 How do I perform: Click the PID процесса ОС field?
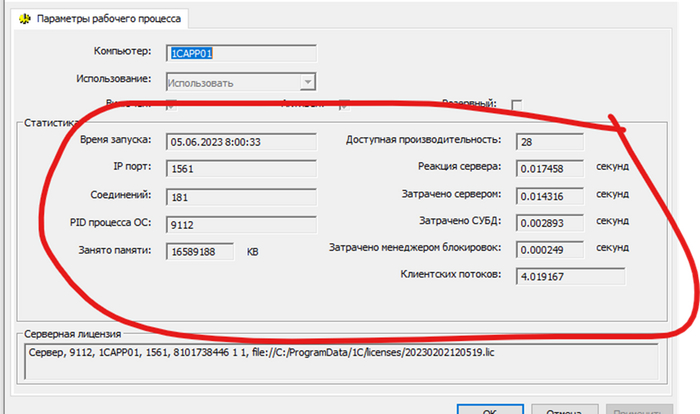pyautogui.click(x=242, y=225)
